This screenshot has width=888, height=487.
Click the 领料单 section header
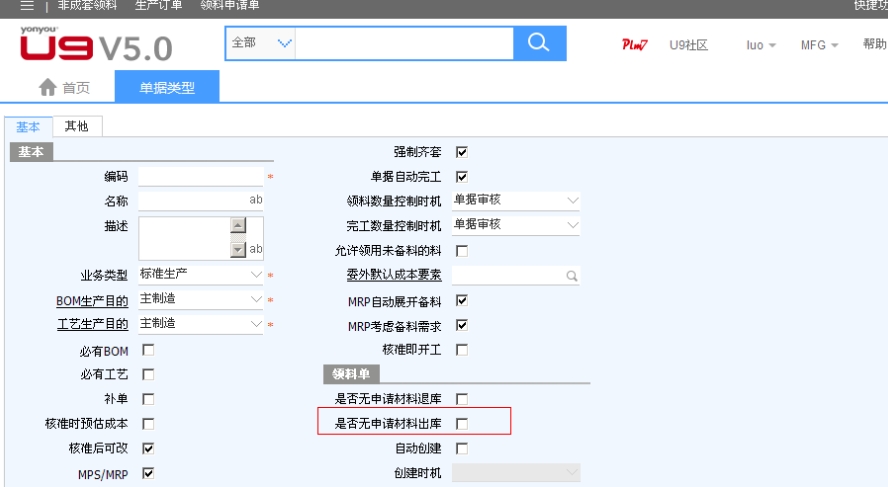click(x=351, y=374)
